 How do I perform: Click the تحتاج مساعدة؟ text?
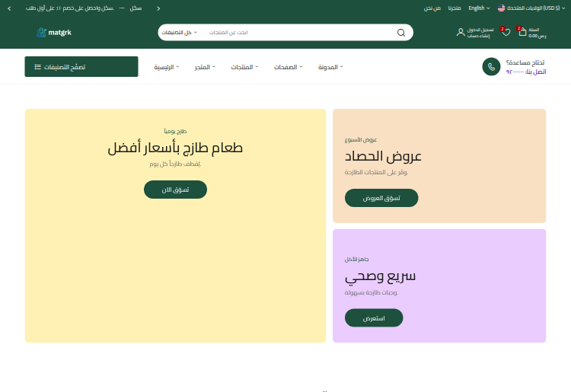pyautogui.click(x=525, y=62)
